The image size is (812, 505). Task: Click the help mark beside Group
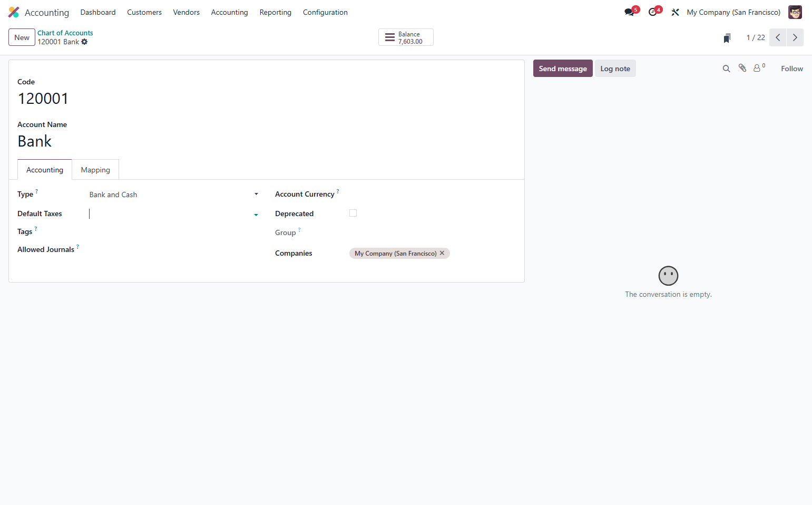click(299, 229)
